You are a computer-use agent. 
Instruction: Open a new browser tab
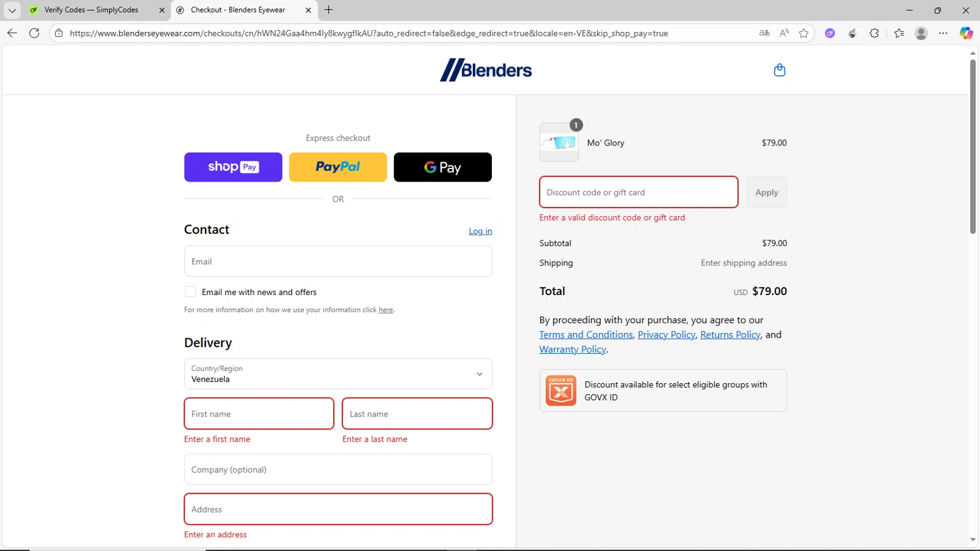[x=329, y=10]
